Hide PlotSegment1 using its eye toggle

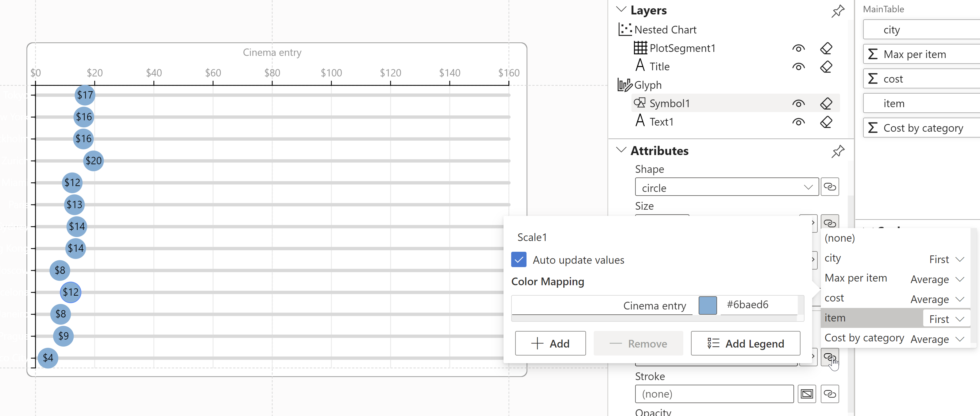pos(799,48)
